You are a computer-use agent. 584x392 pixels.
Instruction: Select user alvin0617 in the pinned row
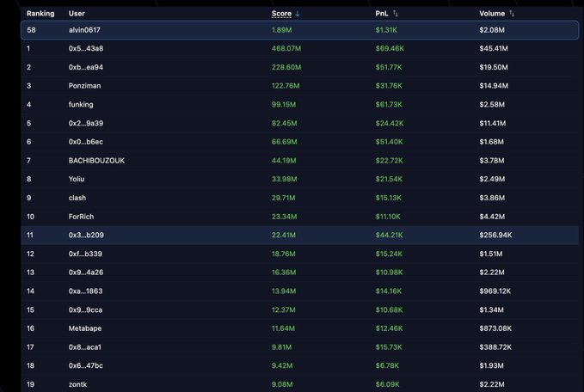click(x=84, y=30)
